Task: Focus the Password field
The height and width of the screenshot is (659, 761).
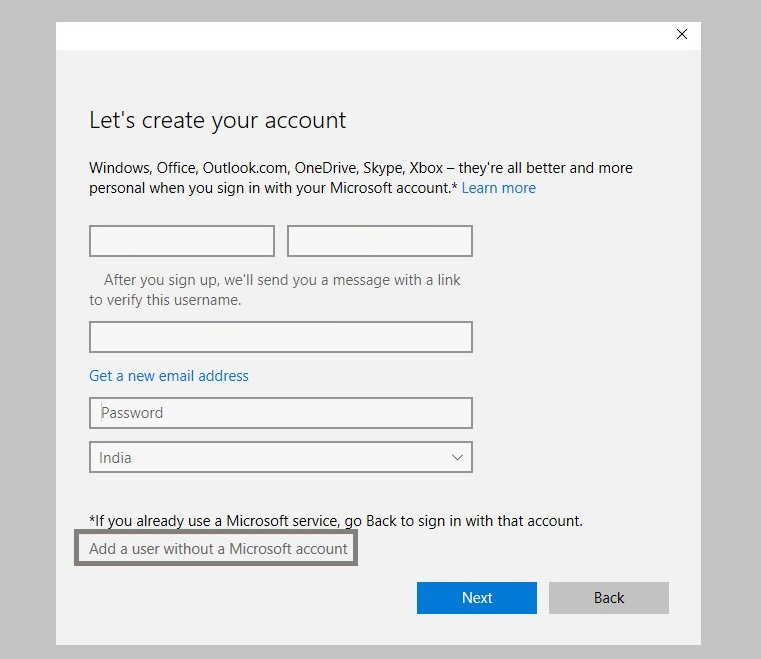Action: pos(281,413)
